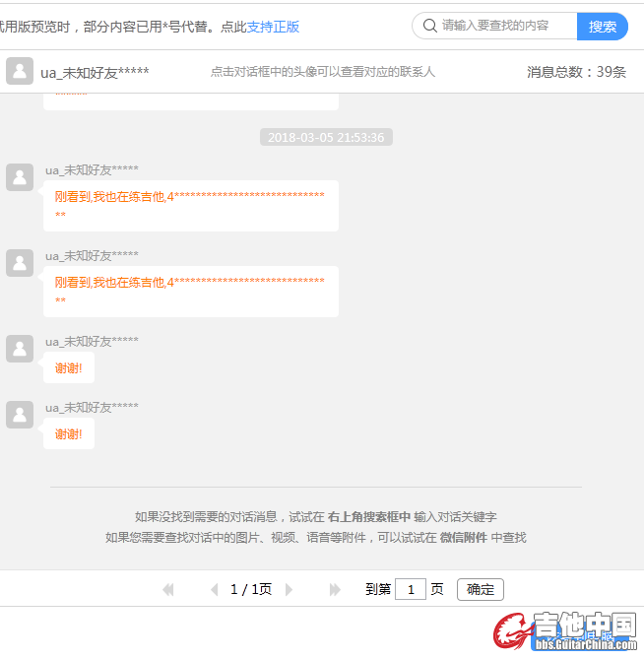Go to previous page arrow
The width and height of the screenshot is (644, 660).
point(214,590)
